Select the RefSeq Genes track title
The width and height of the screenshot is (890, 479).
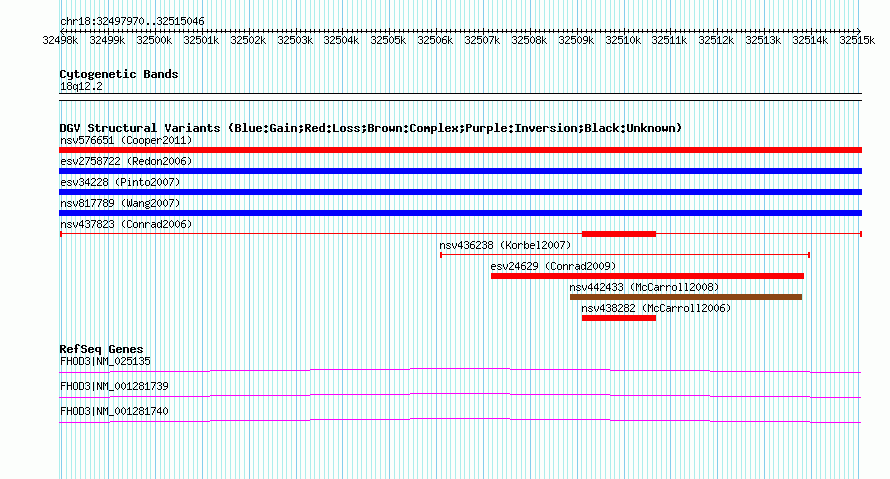coord(102,349)
